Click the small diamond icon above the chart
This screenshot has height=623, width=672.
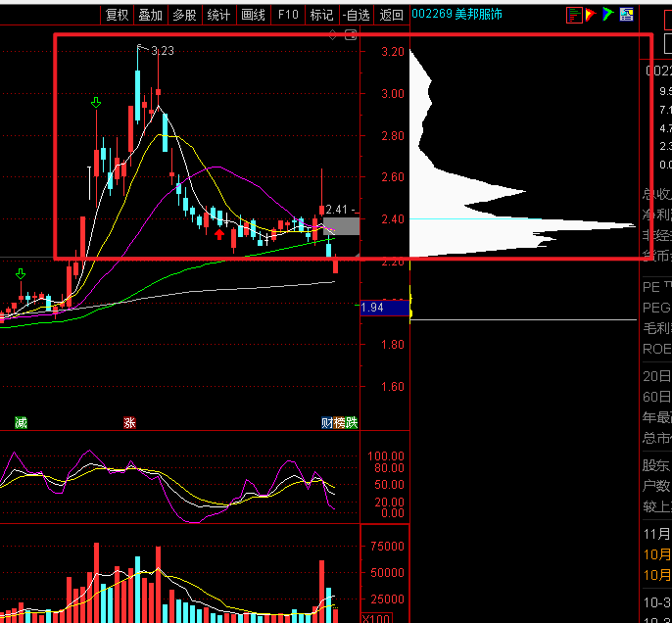pyautogui.click(x=333, y=34)
